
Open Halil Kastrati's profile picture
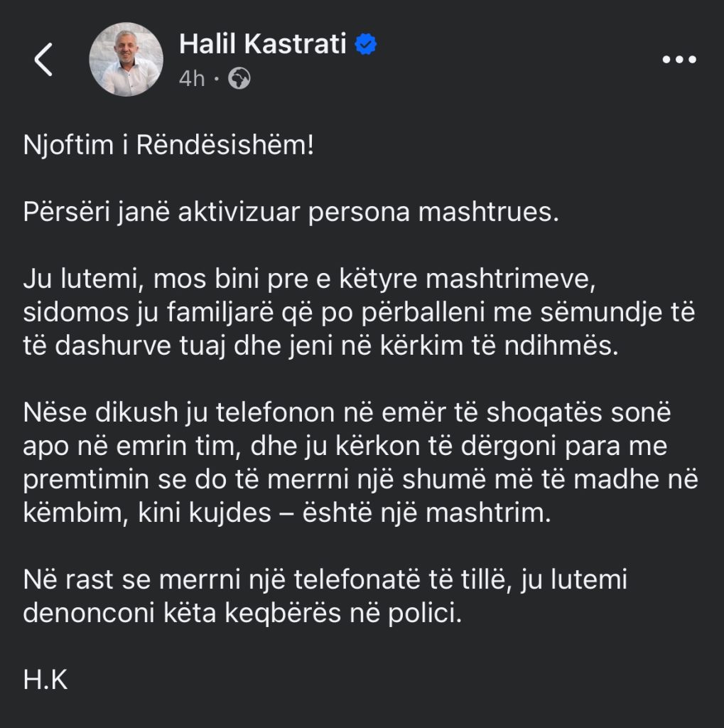click(126, 60)
